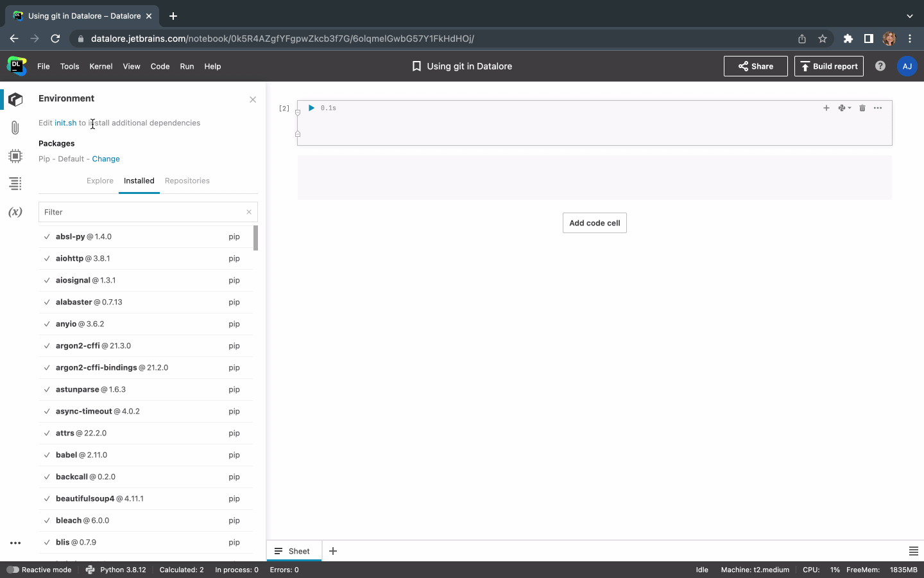The width and height of the screenshot is (924, 578).
Task: Toggle the absl-py package checkmark
Action: coord(47,237)
